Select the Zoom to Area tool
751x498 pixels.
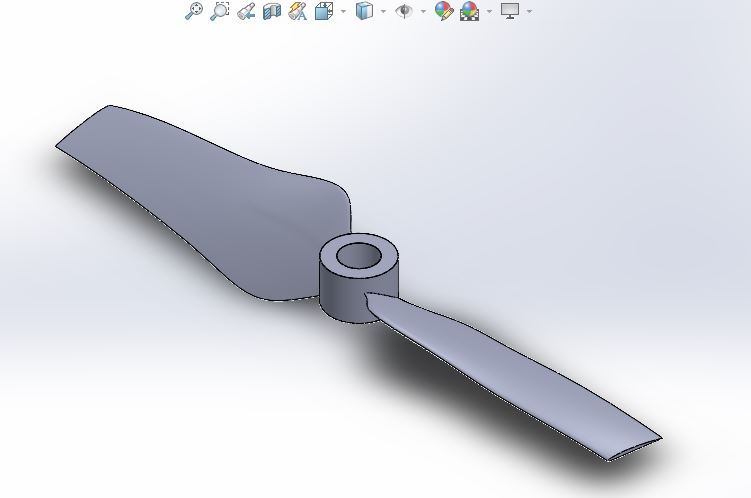220,11
